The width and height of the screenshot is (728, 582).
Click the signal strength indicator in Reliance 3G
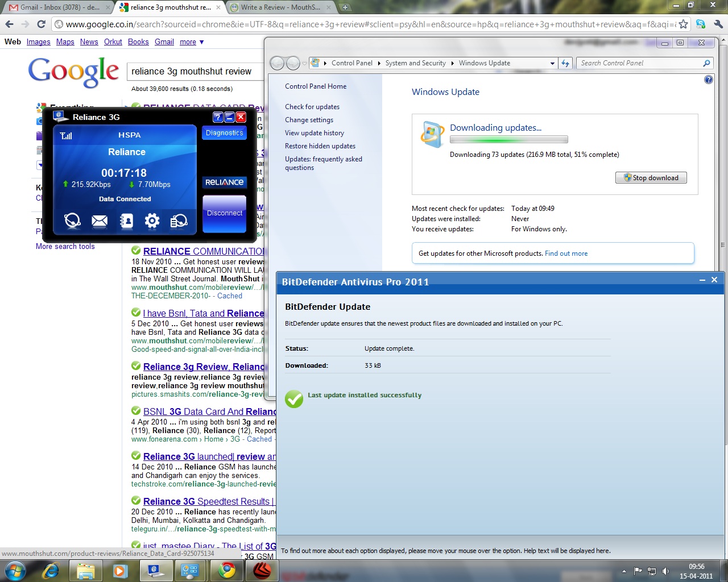[66, 135]
